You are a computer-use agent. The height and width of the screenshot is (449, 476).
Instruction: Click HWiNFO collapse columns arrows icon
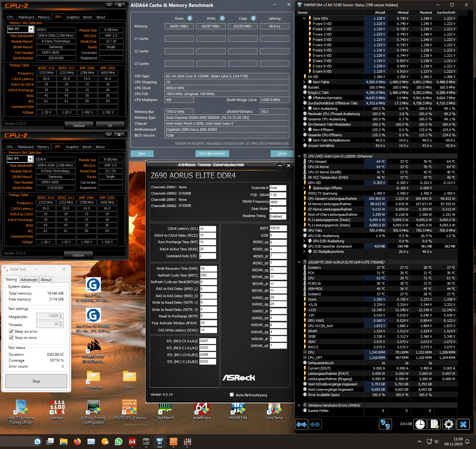pos(315,424)
